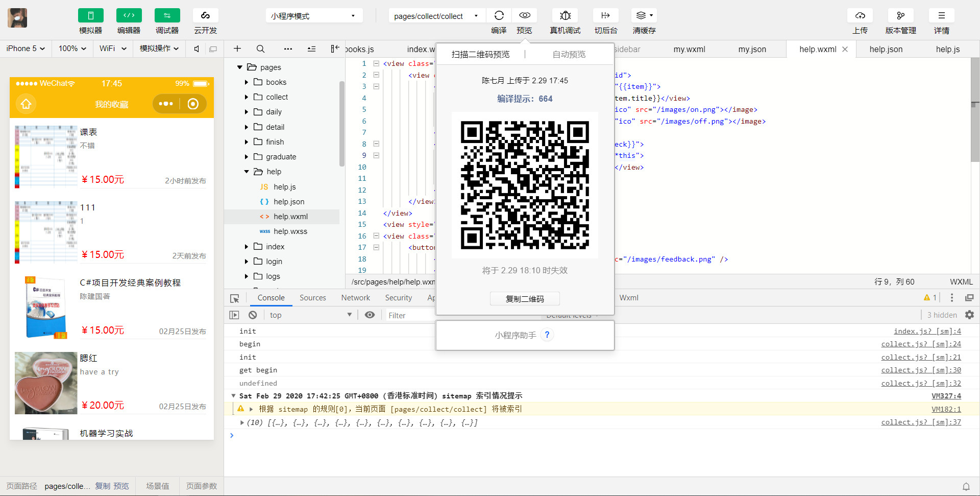
Task: Toggle the simulator panel (模拟器)
Action: click(91, 16)
